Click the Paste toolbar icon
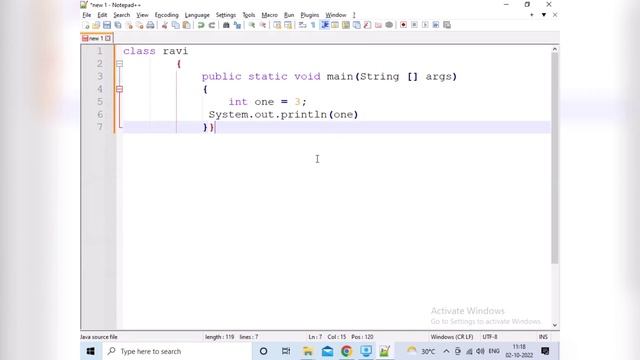 (187, 25)
